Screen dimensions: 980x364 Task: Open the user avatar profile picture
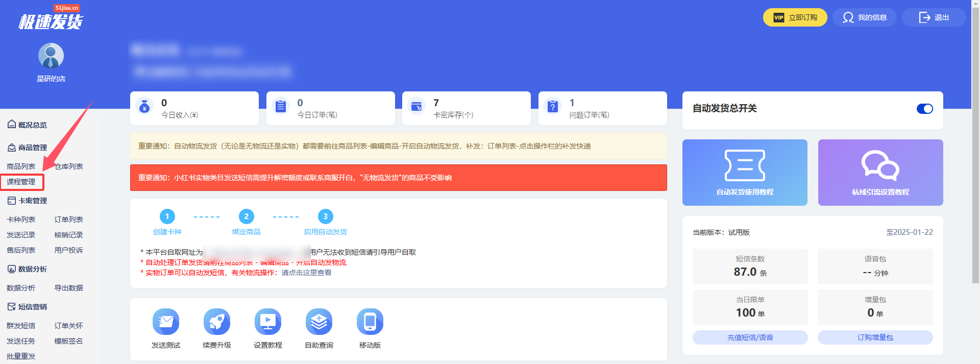coord(51,56)
